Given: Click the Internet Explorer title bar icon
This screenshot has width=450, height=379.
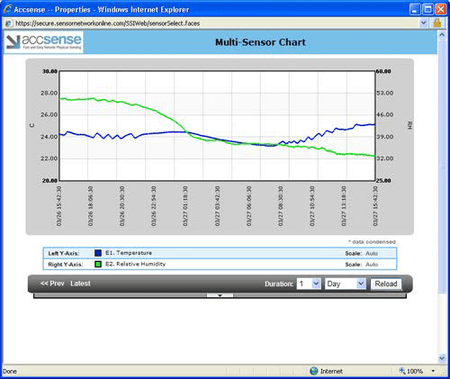Looking at the screenshot, I should tap(7, 9).
